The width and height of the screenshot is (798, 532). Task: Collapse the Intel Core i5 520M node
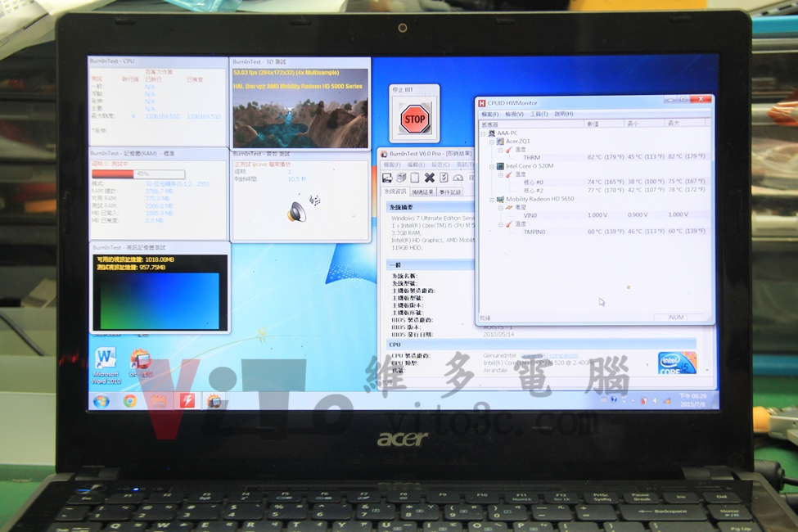pos(492,166)
